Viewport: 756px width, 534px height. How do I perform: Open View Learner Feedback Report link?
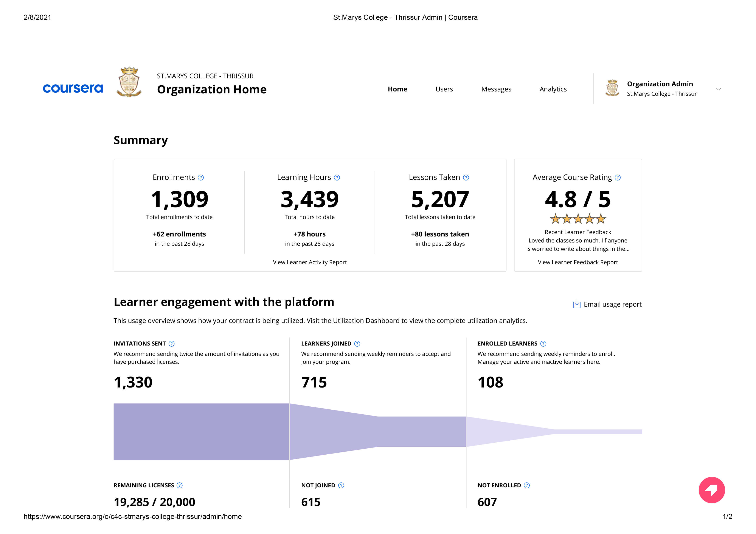tap(578, 262)
